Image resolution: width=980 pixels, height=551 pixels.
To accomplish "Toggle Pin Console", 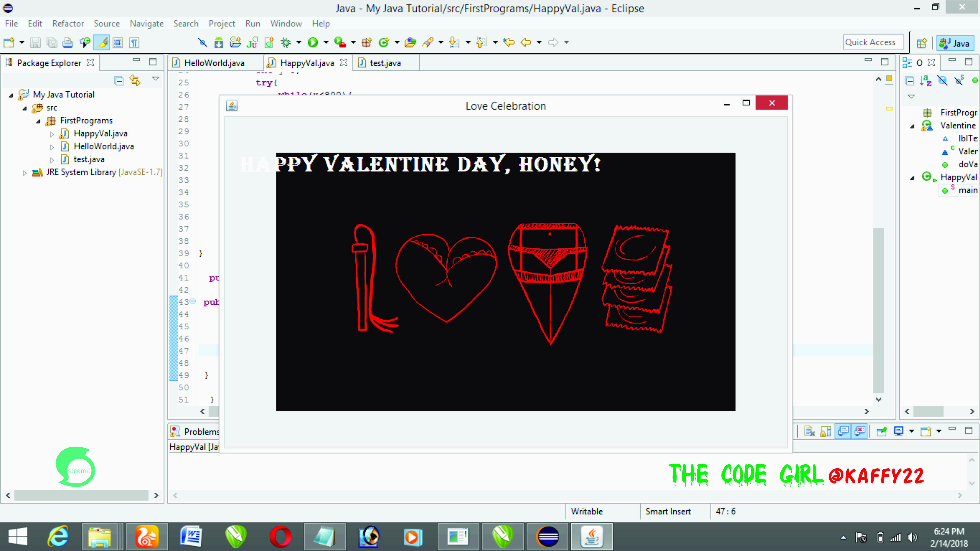I will coord(882,431).
